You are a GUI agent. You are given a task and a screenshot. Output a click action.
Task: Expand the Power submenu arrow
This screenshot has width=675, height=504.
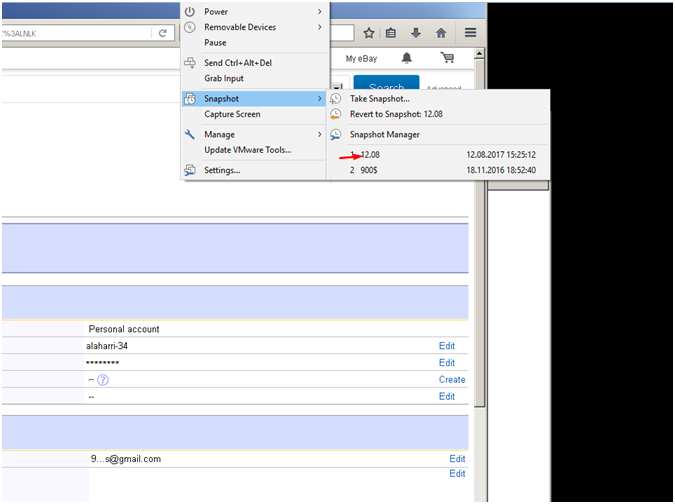tap(319, 12)
